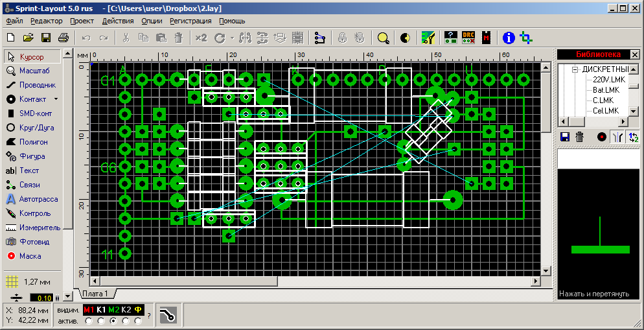Image resolution: width=644 pixels, height=330 pixels.
Task: Open the Опции menu
Action: tap(152, 21)
